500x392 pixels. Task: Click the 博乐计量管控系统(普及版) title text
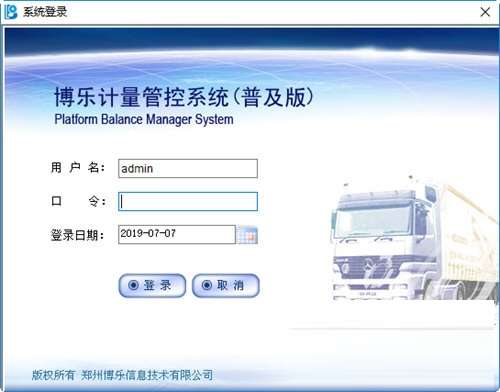coord(184,97)
